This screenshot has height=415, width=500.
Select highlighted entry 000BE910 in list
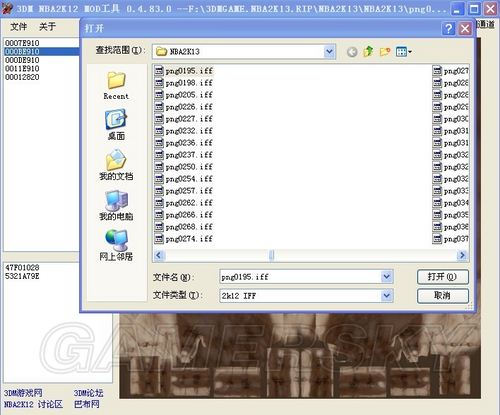pyautogui.click(x=41, y=52)
